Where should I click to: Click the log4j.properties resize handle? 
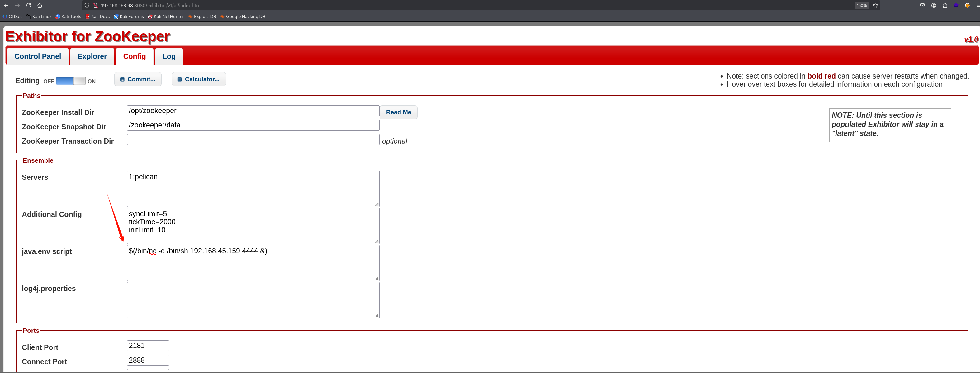click(x=376, y=315)
